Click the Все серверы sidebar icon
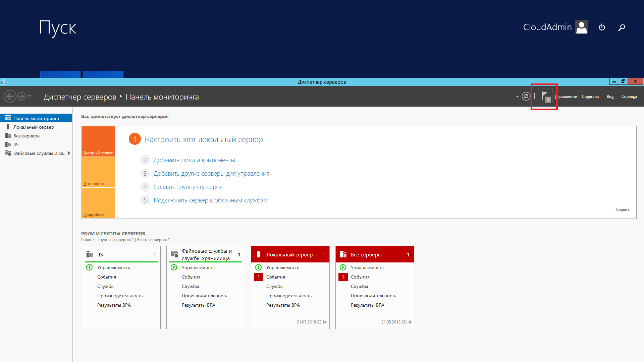This screenshot has height=362, width=644. click(x=8, y=135)
